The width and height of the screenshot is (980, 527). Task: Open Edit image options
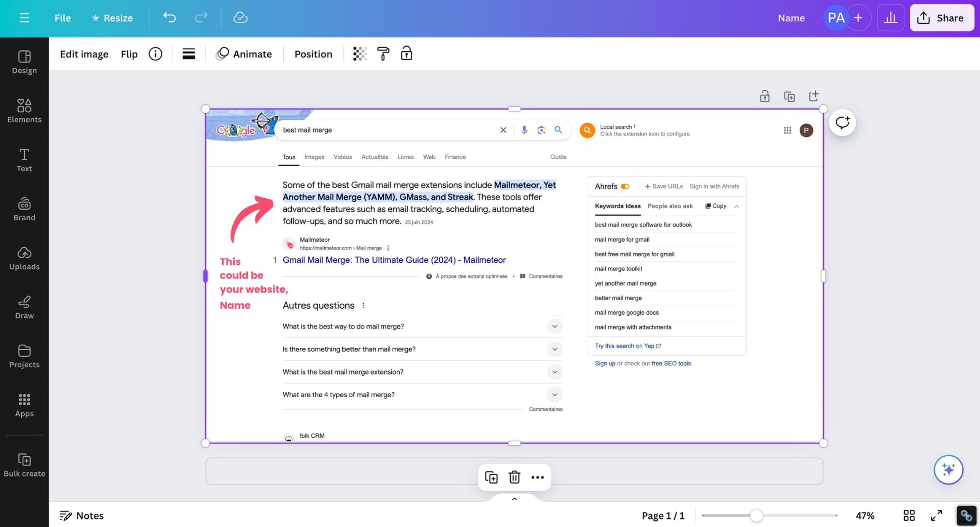pyautogui.click(x=84, y=54)
